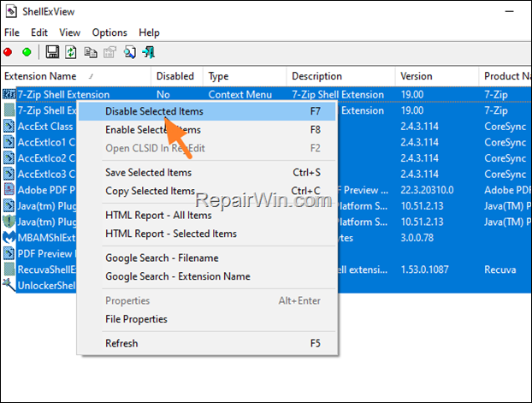This screenshot has width=532, height=403.
Task: Click the 'No' disabled cell in first row
Action: click(x=163, y=94)
